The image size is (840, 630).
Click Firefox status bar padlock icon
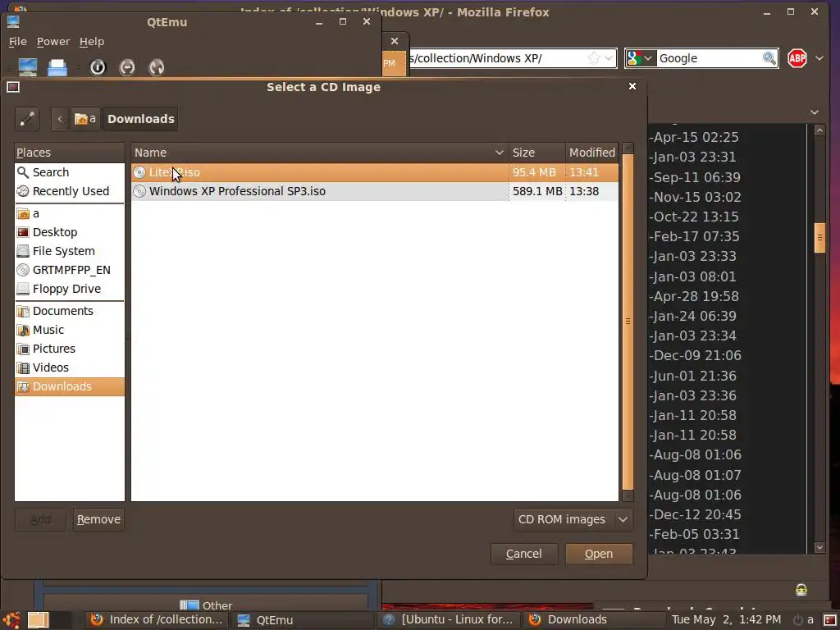(801, 589)
